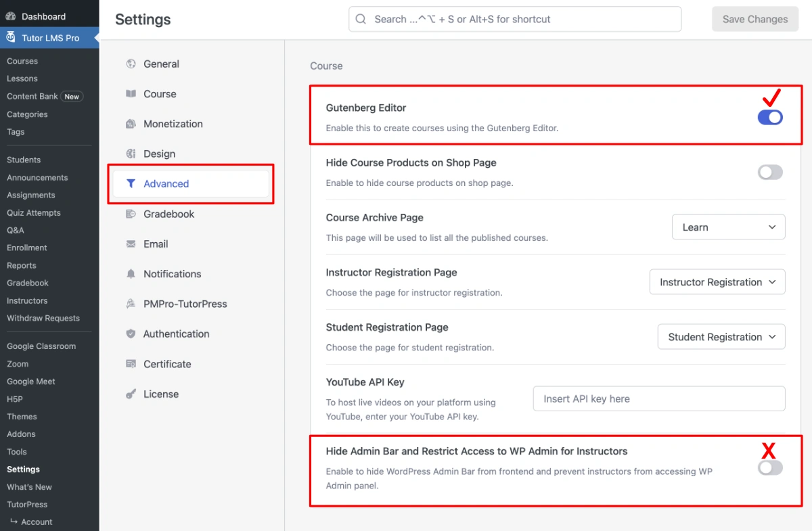Click the YouTube API Key input field
This screenshot has height=531, width=812.
[x=658, y=398]
